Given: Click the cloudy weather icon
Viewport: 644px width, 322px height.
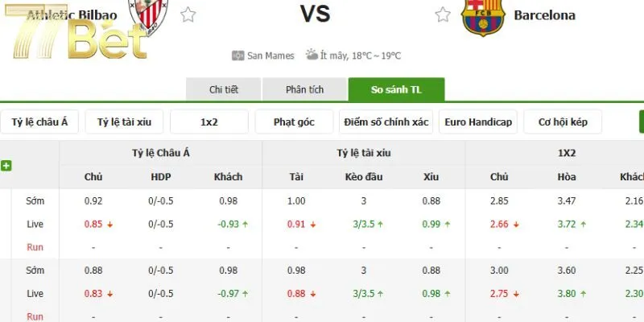Looking at the screenshot, I should pos(312,55).
